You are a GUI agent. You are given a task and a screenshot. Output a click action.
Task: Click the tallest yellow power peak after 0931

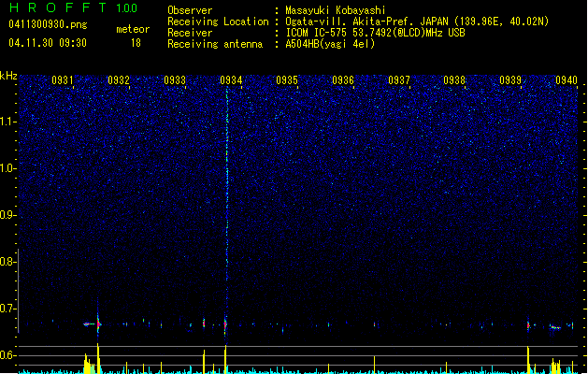(98, 358)
